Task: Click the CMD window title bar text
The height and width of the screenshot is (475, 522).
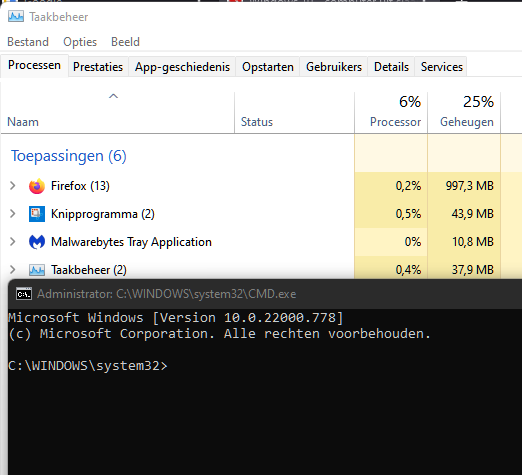Action: [x=166, y=294]
